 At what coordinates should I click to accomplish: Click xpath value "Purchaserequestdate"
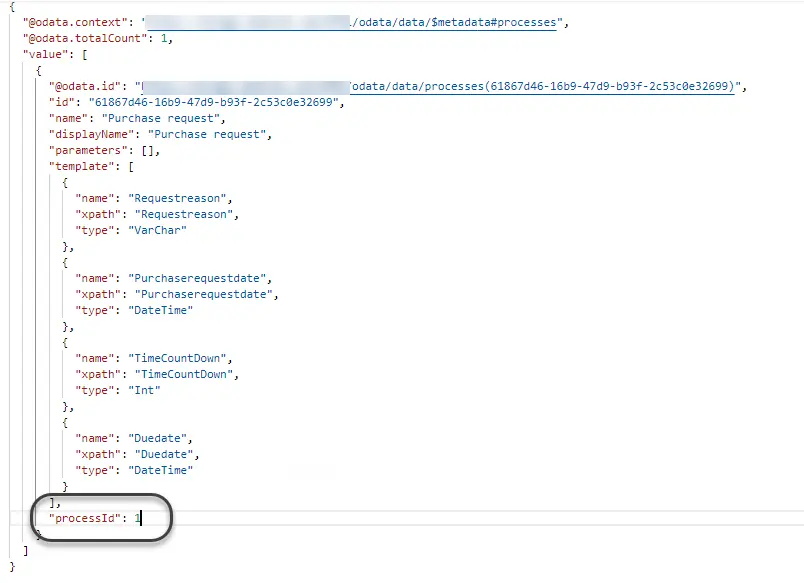204,294
